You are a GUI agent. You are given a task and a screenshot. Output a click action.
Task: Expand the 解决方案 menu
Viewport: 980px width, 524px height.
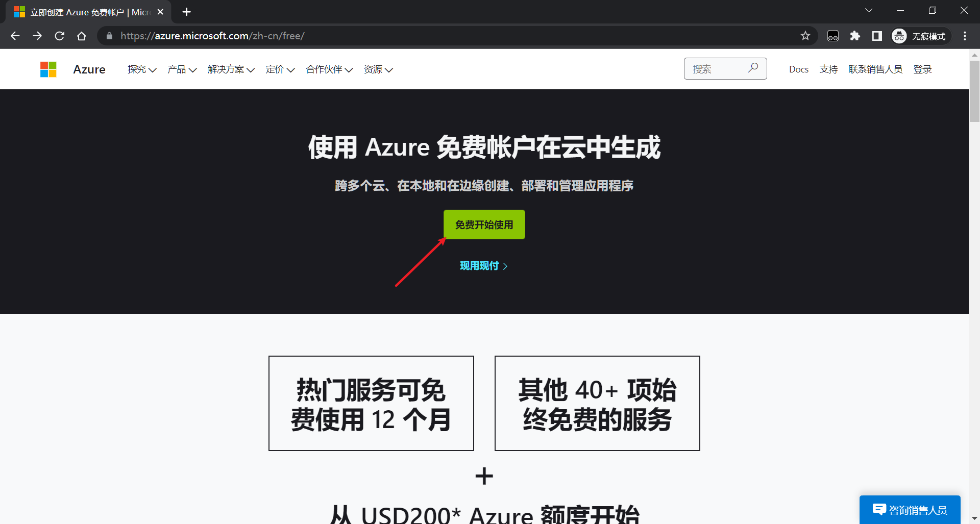(x=231, y=69)
